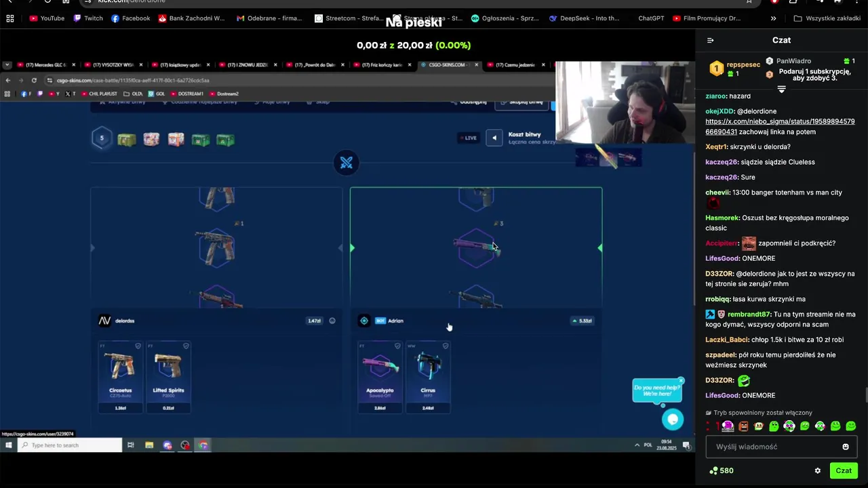Select the purple DJ emote
This screenshot has height=488, width=868.
click(x=728, y=426)
